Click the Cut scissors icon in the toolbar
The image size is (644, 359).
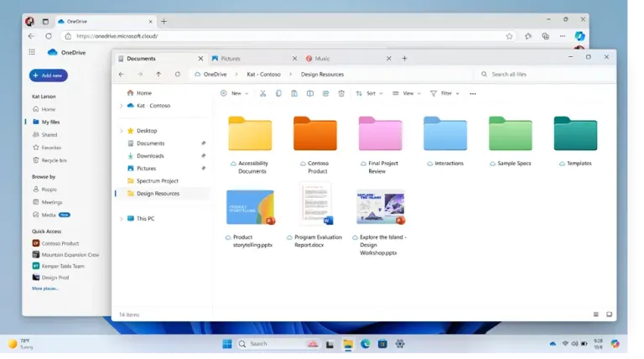click(262, 94)
